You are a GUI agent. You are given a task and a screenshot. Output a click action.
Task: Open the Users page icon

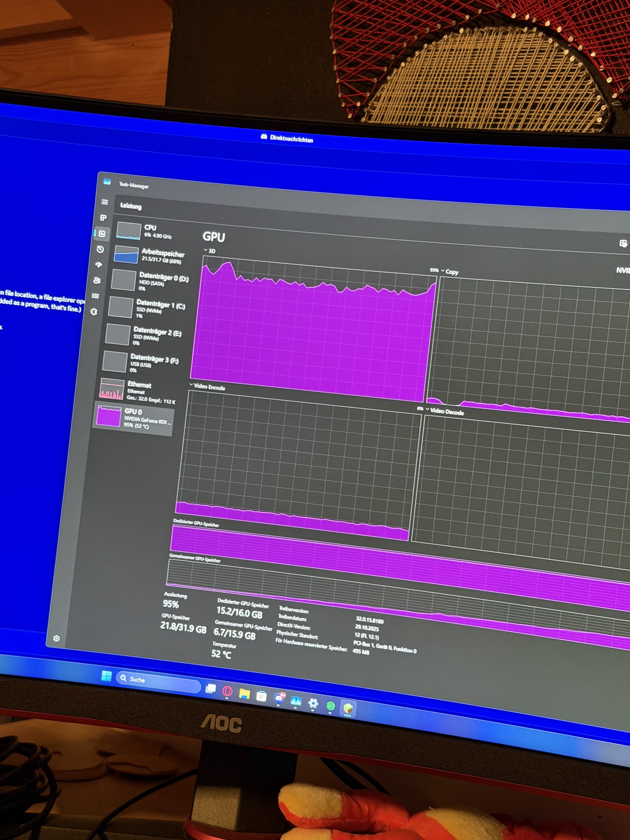coord(97,280)
